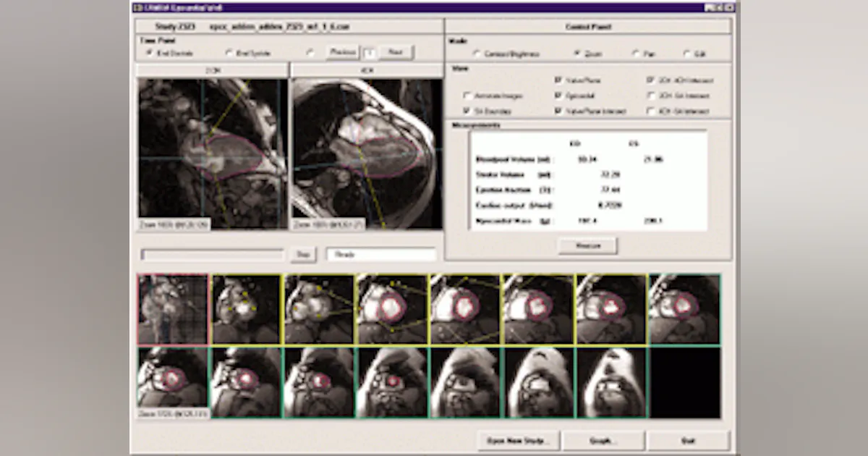Click the Cardiac output measurement label
Image resolution: width=868 pixels, height=456 pixels.
(x=514, y=205)
